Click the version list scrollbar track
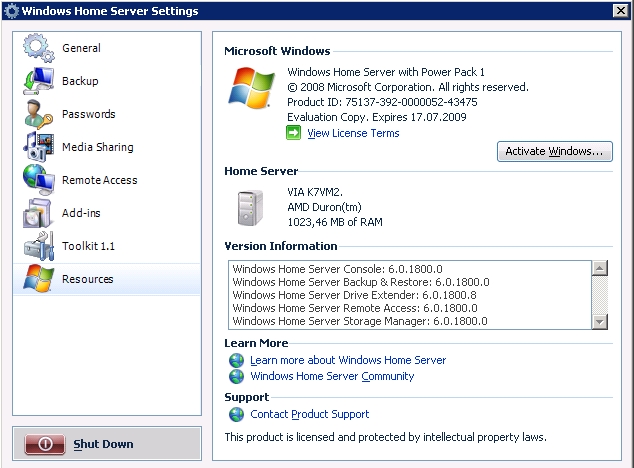 coord(600,295)
